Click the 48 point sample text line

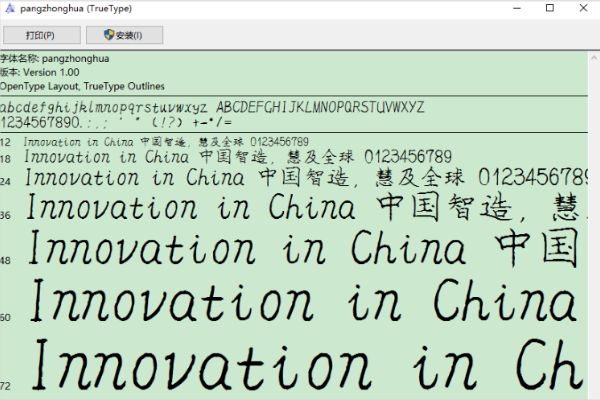(x=300, y=250)
